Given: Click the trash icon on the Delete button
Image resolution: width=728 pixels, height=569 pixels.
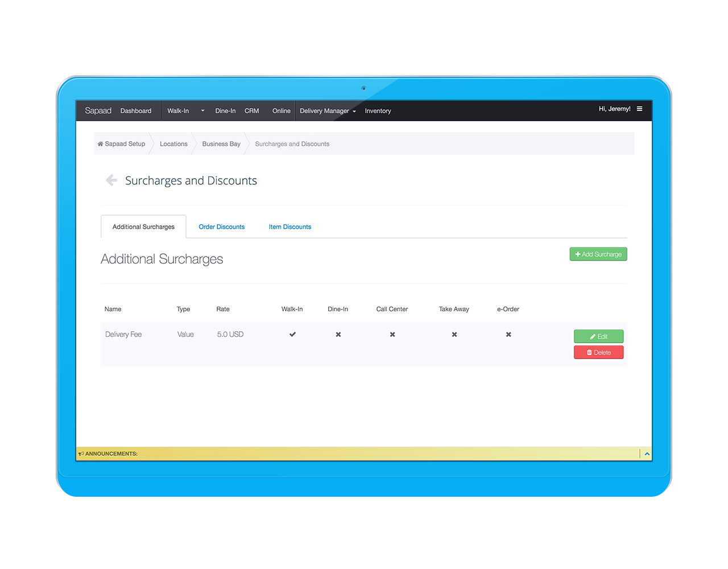Looking at the screenshot, I should 590,352.
